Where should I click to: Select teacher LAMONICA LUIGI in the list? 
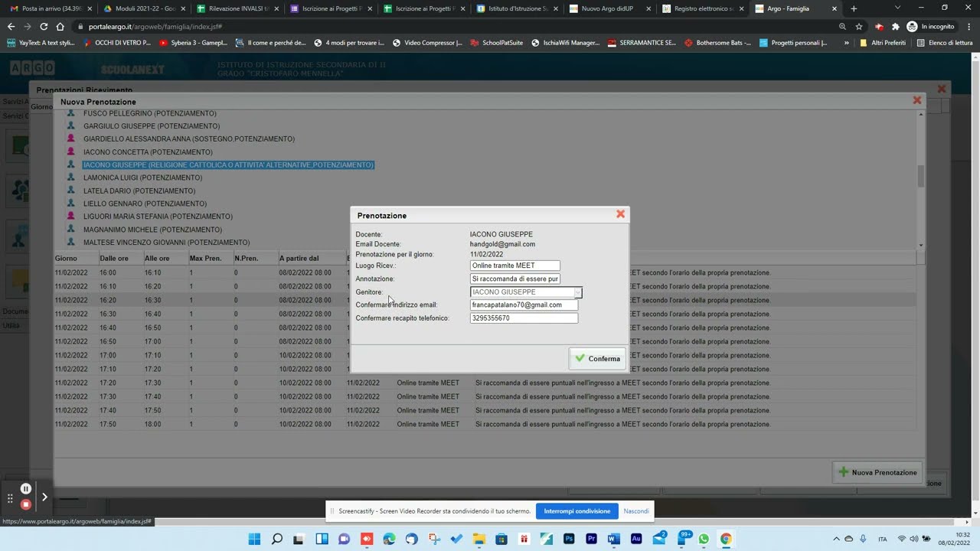(143, 178)
